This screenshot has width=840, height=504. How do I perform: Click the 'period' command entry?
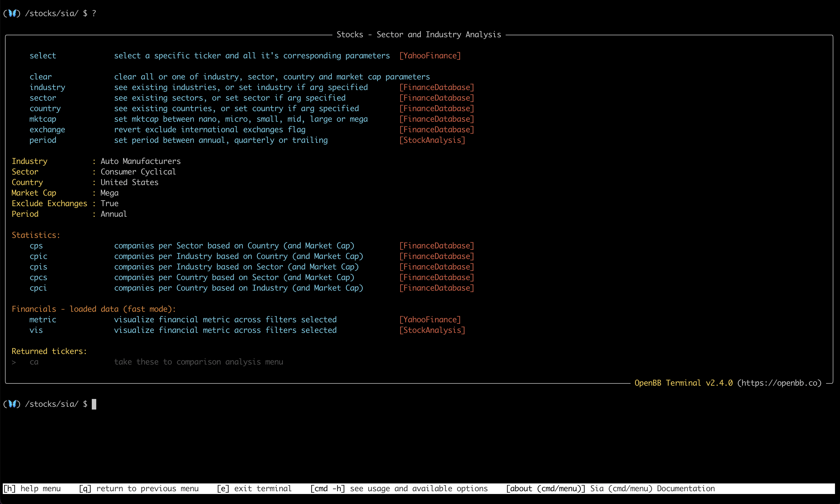tap(43, 140)
